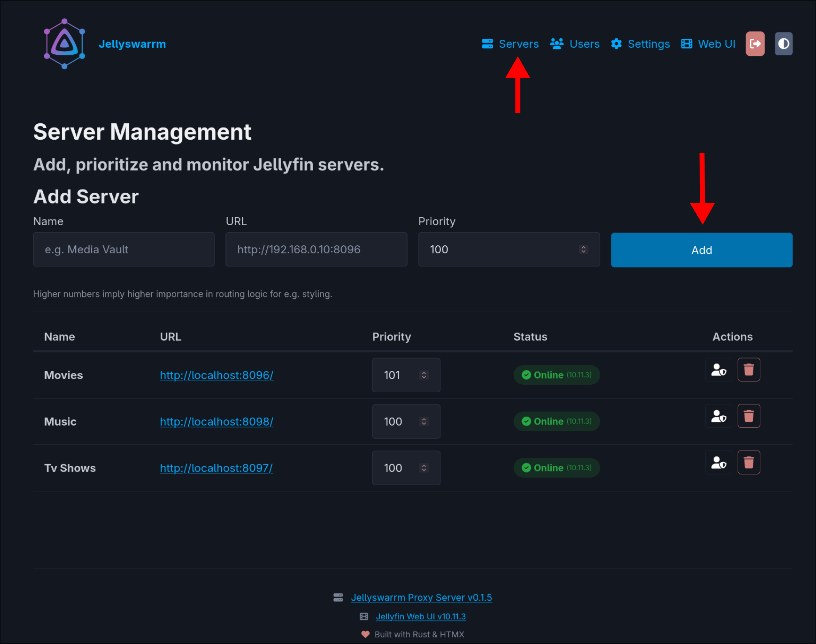Click the Movies priority field showing 101

pyautogui.click(x=406, y=375)
